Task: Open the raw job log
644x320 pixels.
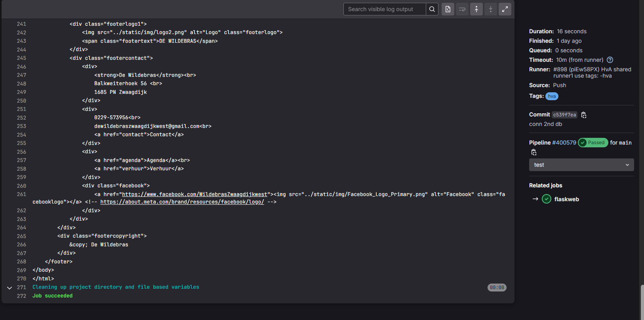Action: click(x=448, y=9)
